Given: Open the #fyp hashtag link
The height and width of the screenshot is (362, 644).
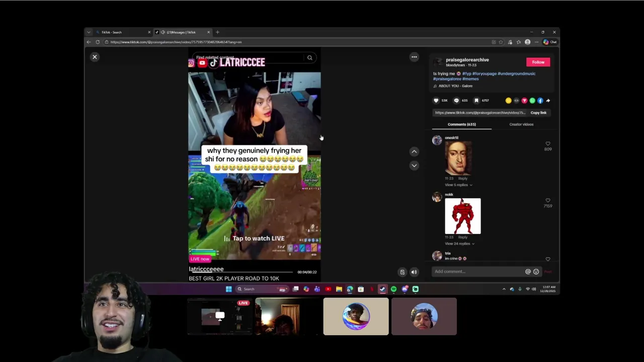Looking at the screenshot, I should pyautogui.click(x=466, y=73).
